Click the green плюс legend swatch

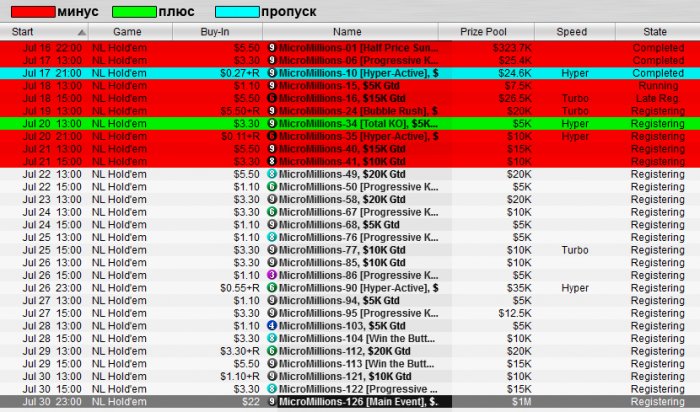click(x=134, y=12)
